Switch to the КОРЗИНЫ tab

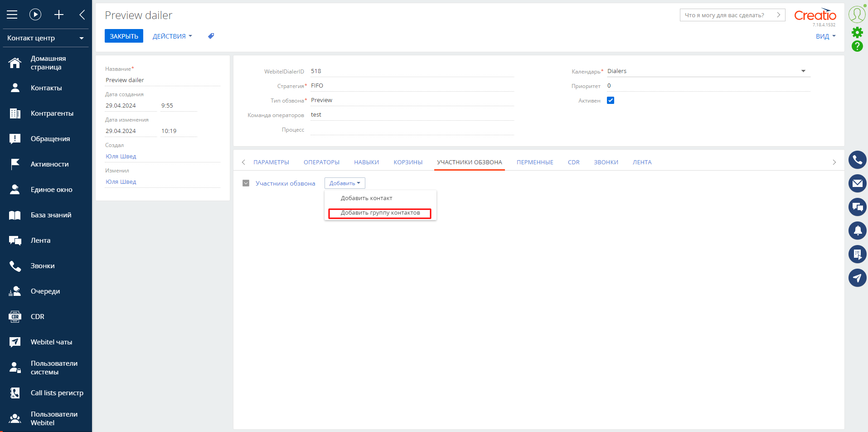(x=408, y=162)
